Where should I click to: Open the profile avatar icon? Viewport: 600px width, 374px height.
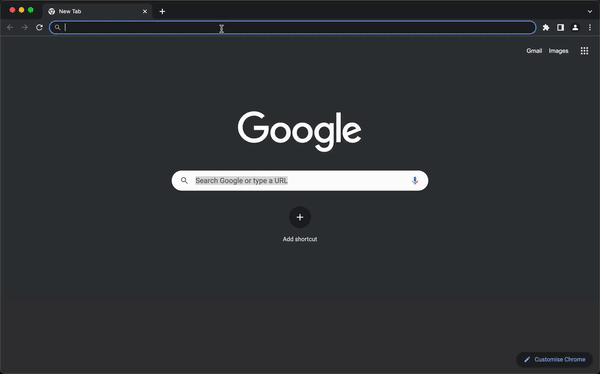tap(575, 28)
